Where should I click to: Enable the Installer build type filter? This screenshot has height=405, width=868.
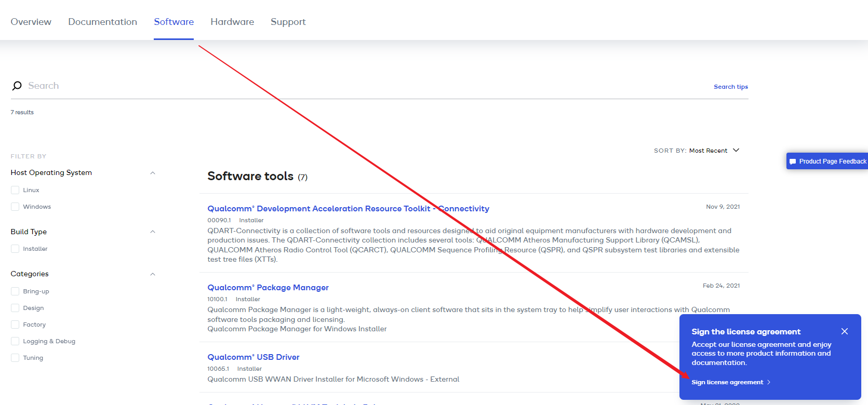15,249
